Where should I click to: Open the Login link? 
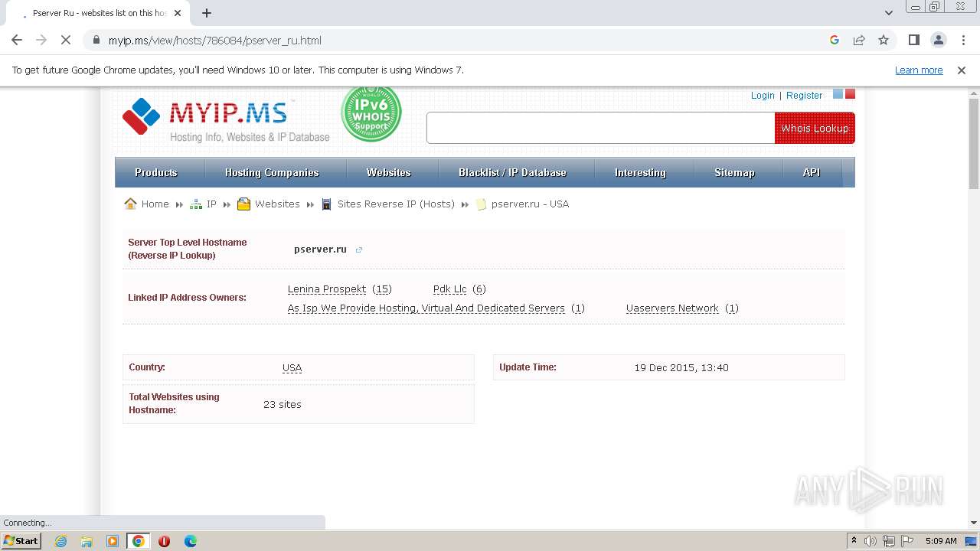coord(763,96)
